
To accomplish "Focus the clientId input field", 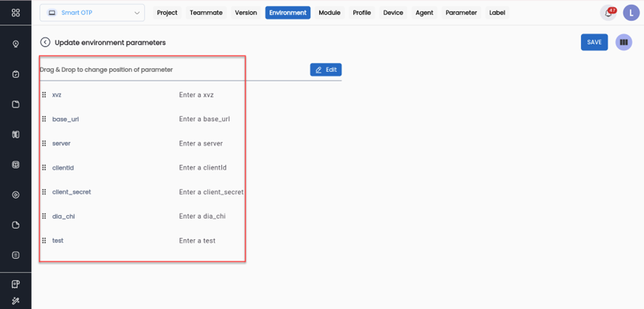I will 203,168.
